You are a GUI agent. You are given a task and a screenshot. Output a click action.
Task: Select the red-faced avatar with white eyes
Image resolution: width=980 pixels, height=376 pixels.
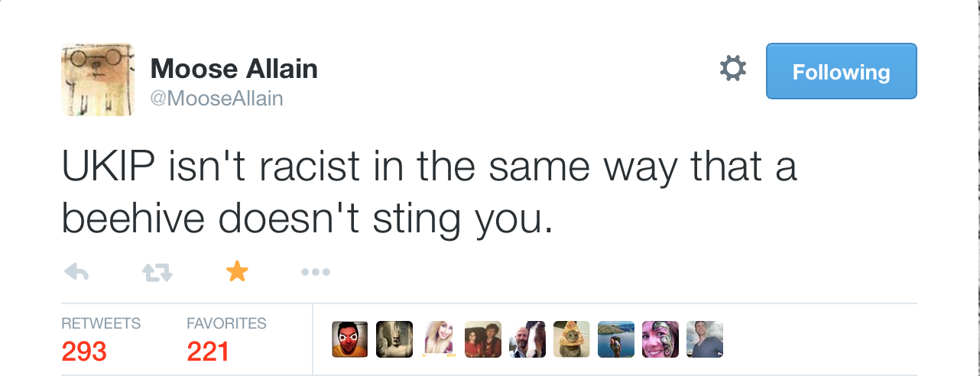click(350, 339)
